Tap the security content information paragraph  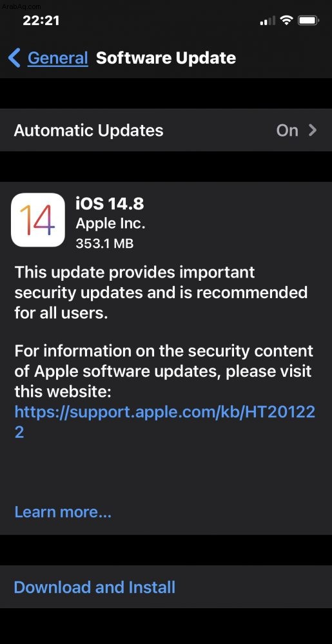164,372
